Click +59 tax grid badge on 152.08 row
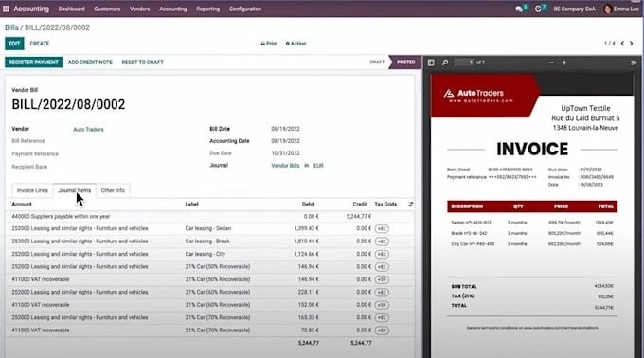This screenshot has width=644, height=358. pyautogui.click(x=382, y=305)
